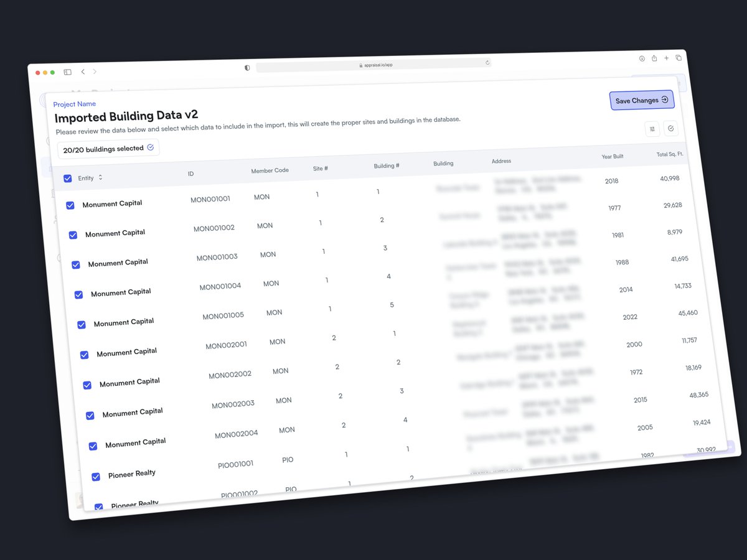747x560 pixels.
Task: Click the Year Built value 1988
Action: [622, 263]
